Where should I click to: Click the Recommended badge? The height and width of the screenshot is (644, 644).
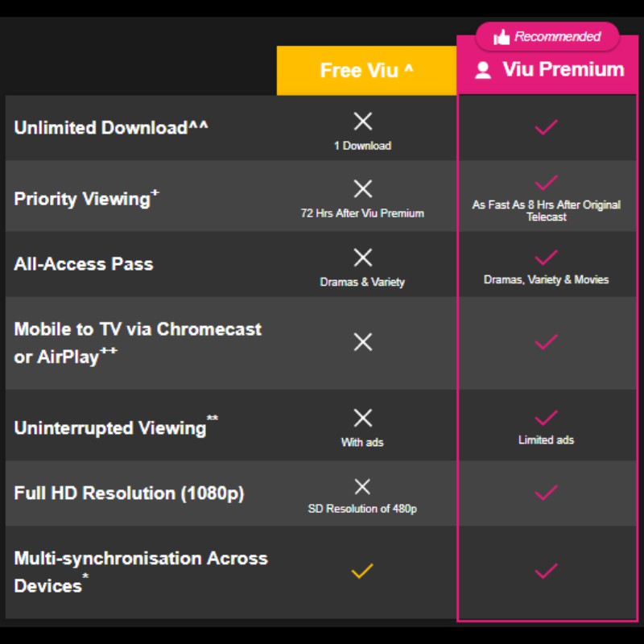[x=547, y=37]
